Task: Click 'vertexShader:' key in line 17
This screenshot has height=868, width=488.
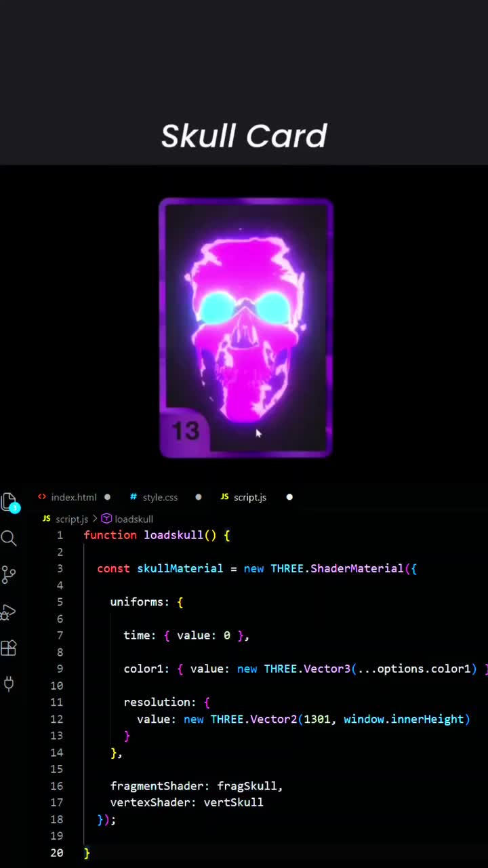Action: [x=154, y=802]
